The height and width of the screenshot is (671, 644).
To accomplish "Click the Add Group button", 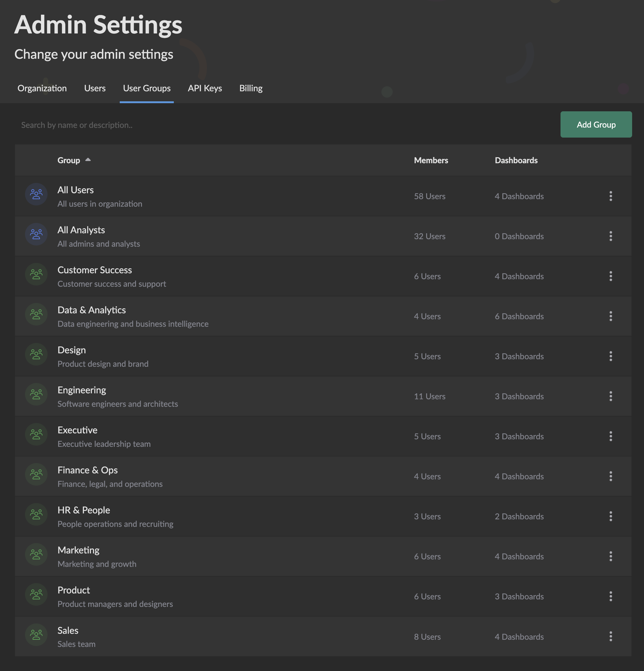I will 596,125.
